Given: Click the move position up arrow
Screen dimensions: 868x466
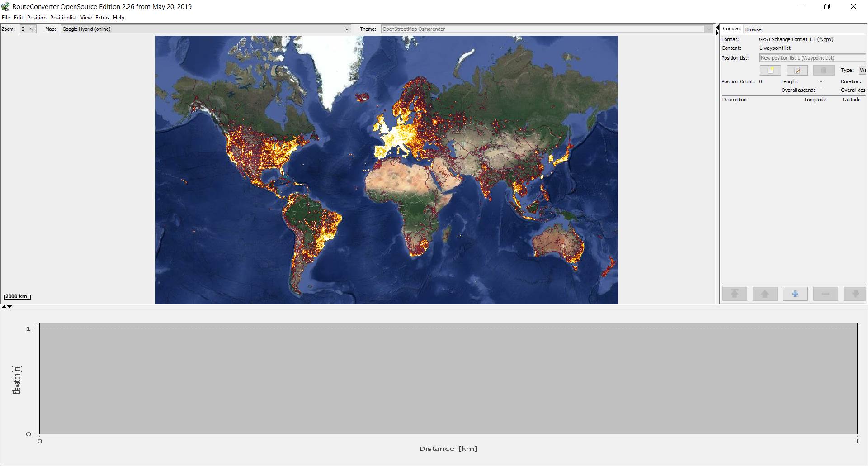Looking at the screenshot, I should coord(765,294).
